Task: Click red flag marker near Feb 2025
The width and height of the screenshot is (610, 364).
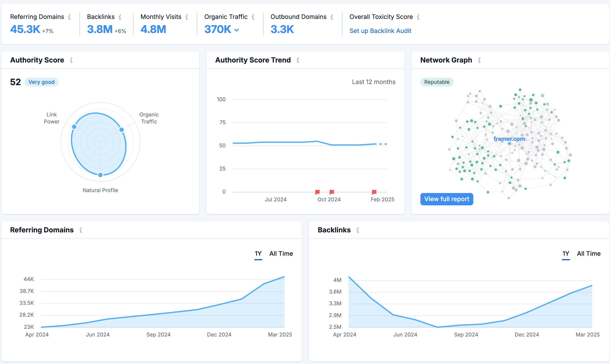Action: 374,192
